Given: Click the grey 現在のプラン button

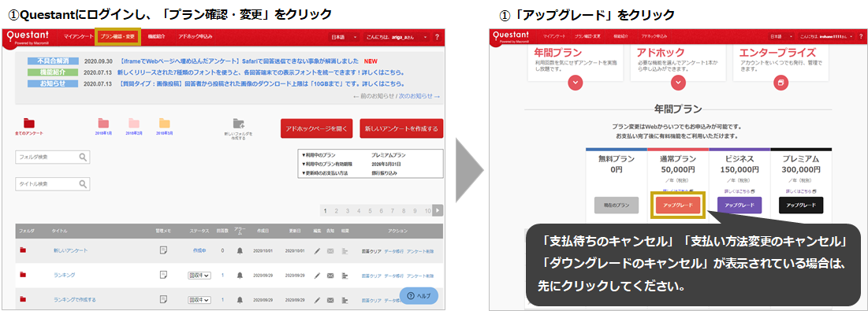Looking at the screenshot, I should (617, 205).
